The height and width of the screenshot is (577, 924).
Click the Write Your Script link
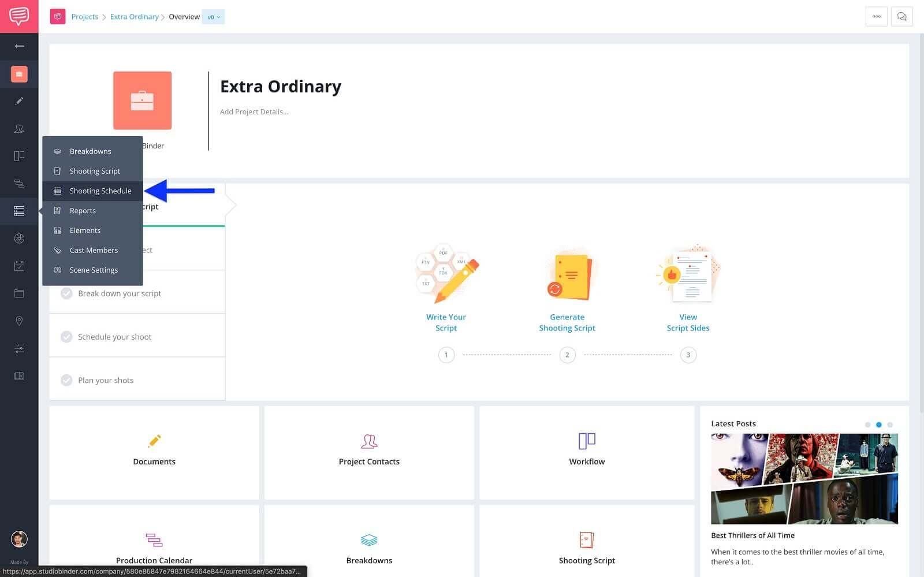coord(446,322)
